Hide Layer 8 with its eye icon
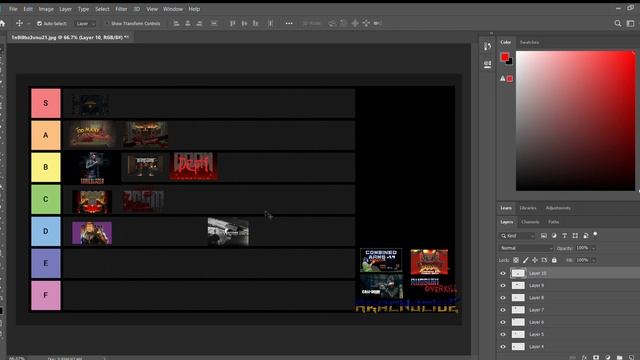 click(503, 298)
